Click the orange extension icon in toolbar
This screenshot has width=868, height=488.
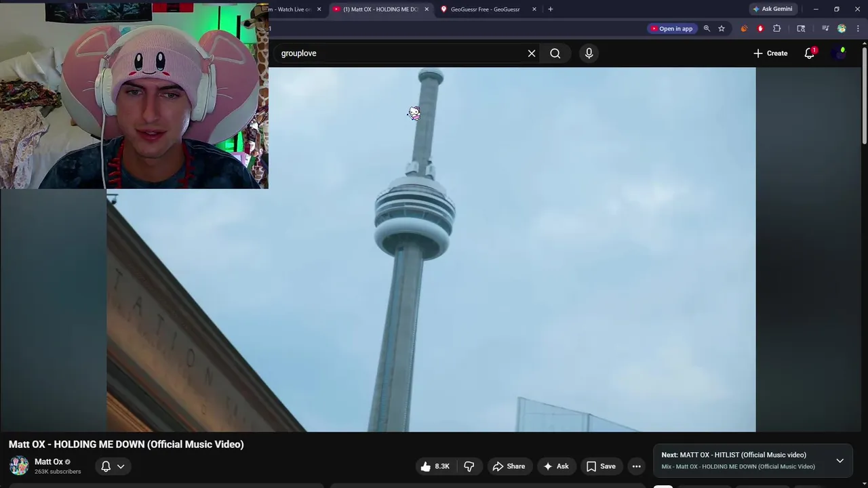[745, 28]
